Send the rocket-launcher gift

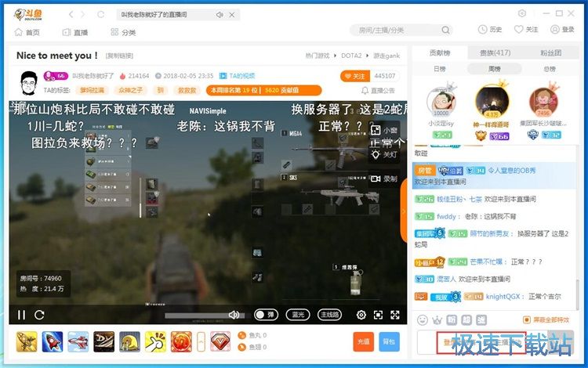coord(27,341)
